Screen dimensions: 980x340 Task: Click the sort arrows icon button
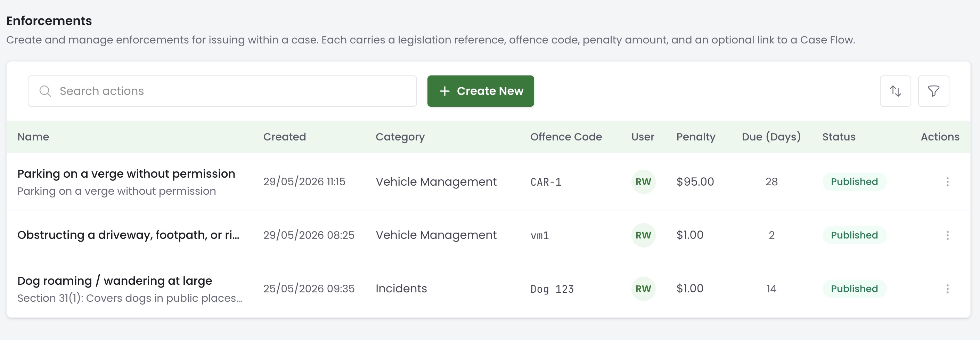coord(895,91)
